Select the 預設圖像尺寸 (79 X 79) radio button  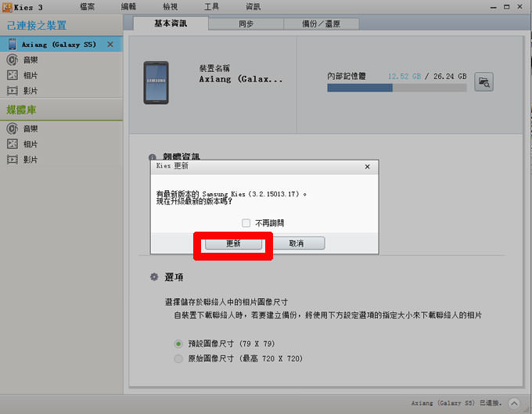179,344
